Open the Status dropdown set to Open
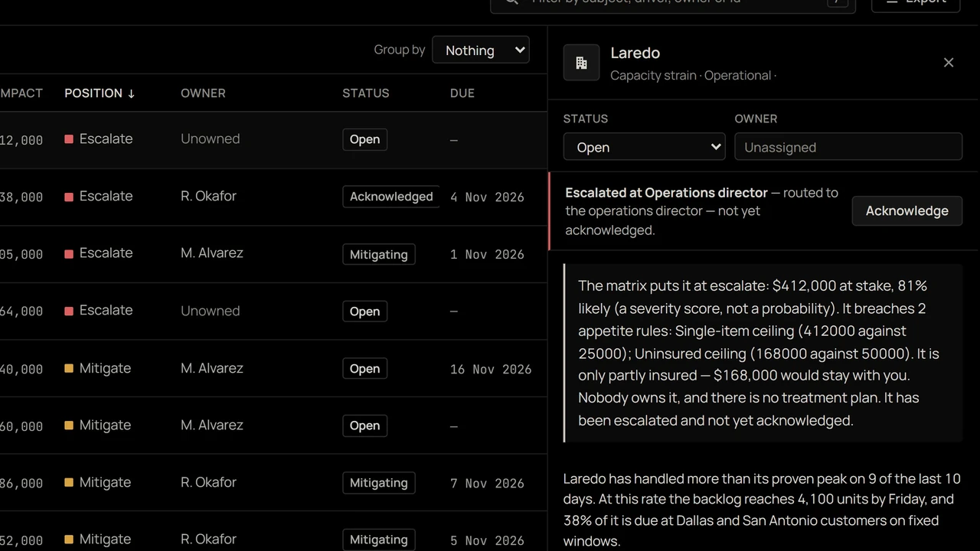980x551 pixels. (x=644, y=147)
